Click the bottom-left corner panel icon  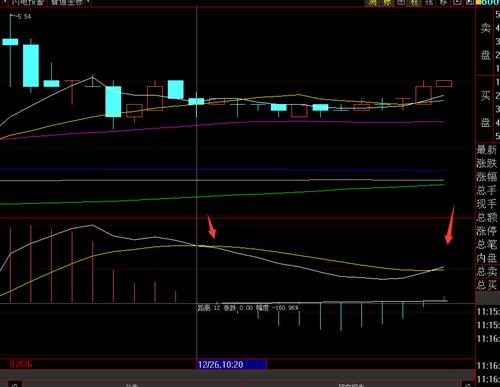click(15, 384)
